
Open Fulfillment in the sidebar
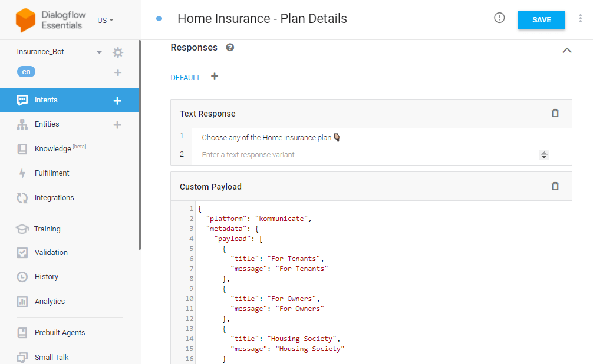tap(52, 173)
